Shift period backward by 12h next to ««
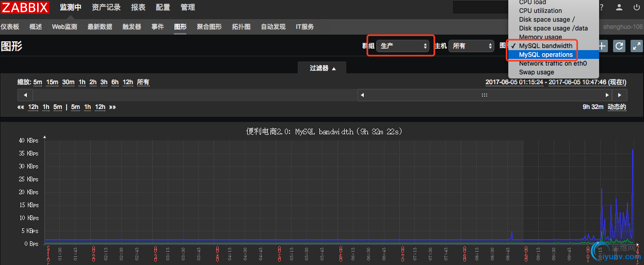 (33, 107)
